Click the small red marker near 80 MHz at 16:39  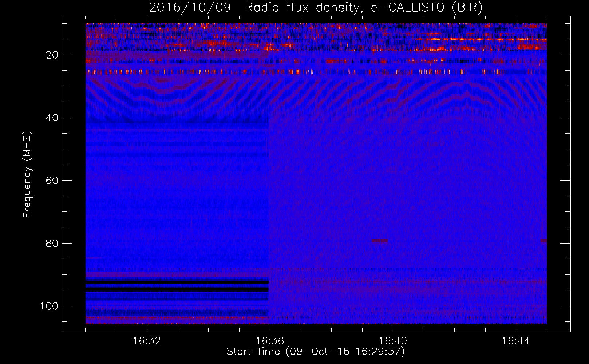(x=380, y=241)
